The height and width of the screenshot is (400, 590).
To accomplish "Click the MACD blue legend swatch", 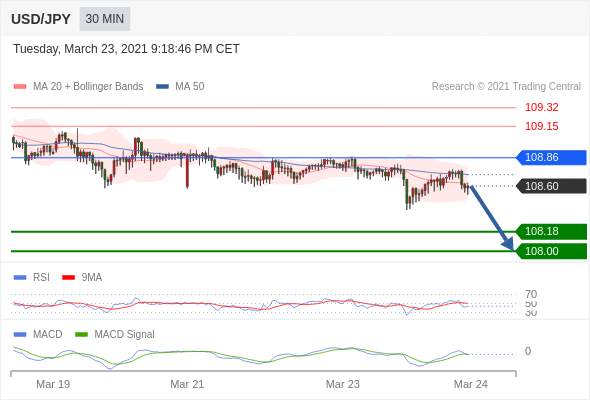I will (x=20, y=335).
